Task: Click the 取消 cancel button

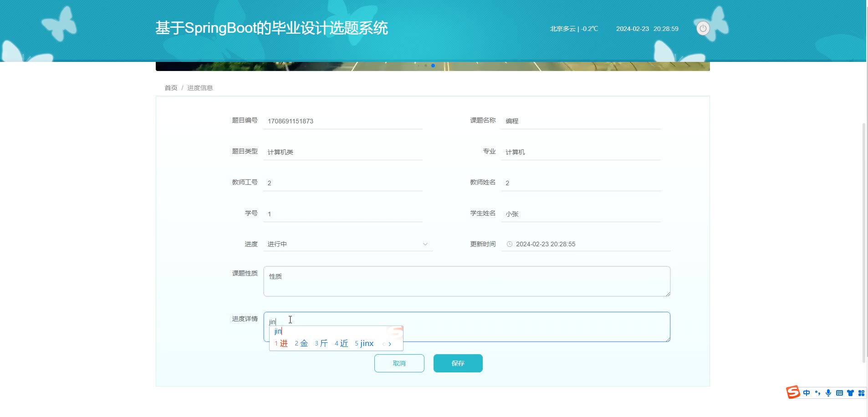Action: point(399,363)
